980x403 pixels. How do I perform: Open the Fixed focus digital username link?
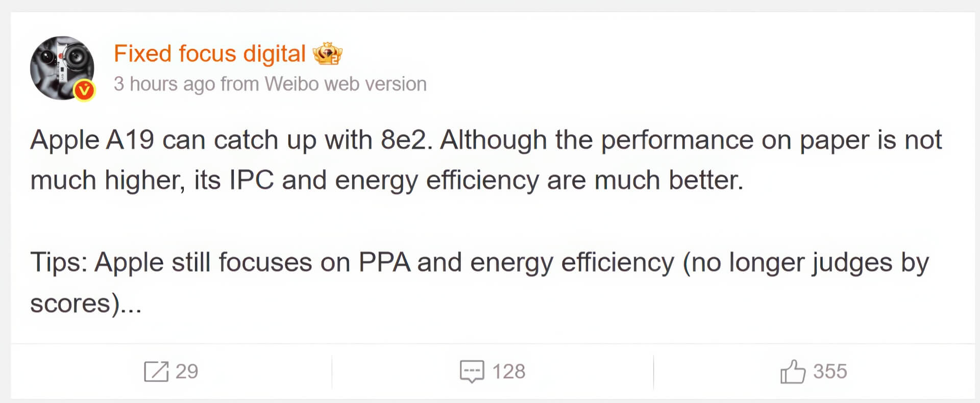tap(210, 54)
